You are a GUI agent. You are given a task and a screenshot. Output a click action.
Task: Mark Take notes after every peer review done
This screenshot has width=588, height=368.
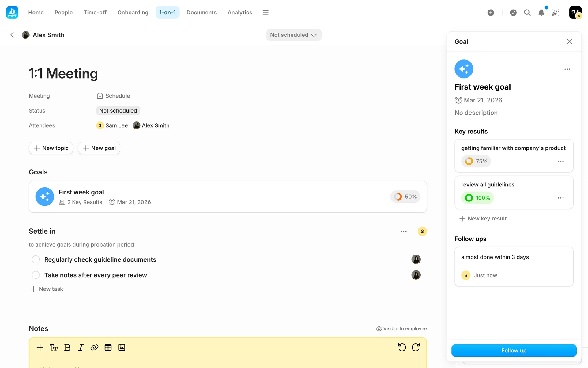36,275
